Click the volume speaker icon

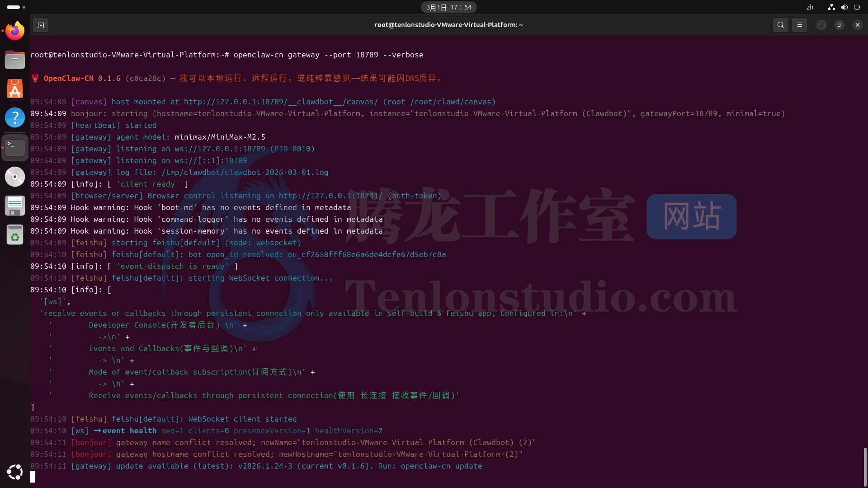[x=844, y=7]
